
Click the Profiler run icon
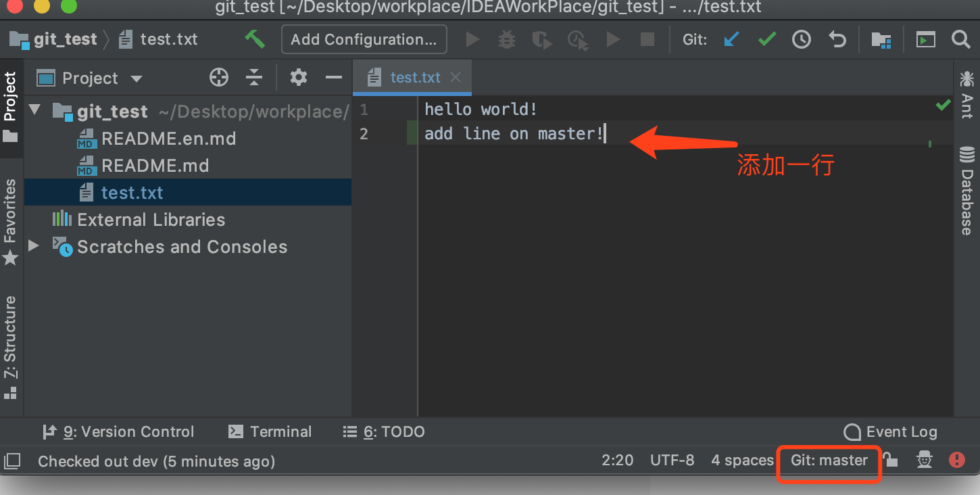click(578, 39)
